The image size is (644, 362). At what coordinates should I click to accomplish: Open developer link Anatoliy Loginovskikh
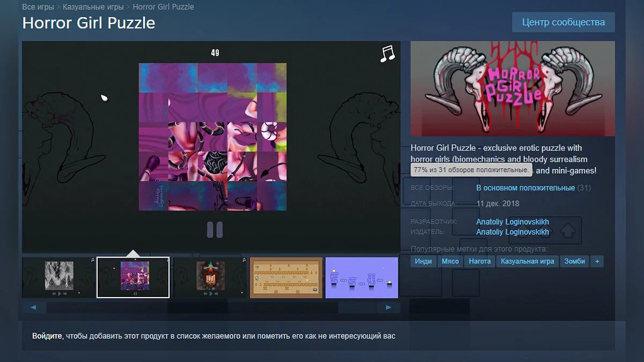[x=513, y=222]
